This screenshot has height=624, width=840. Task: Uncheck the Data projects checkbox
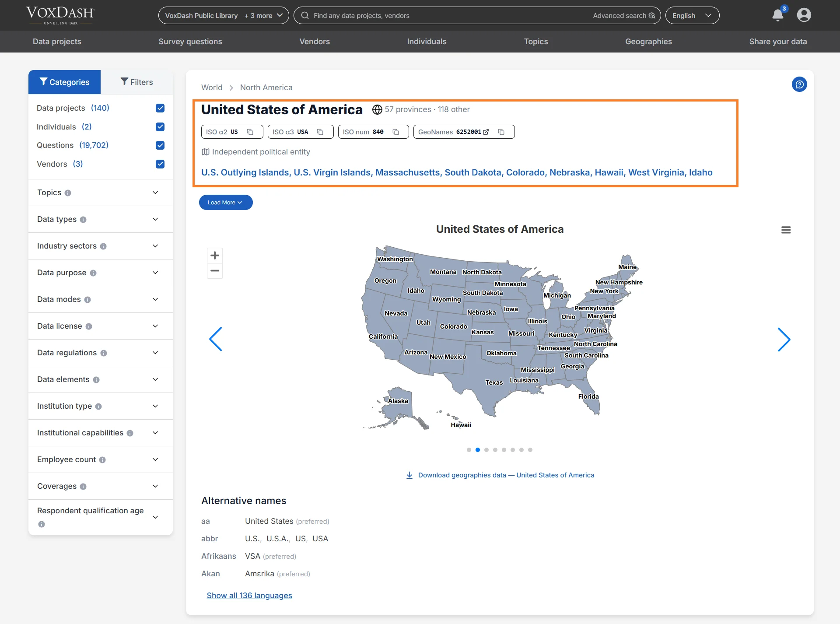tap(160, 108)
